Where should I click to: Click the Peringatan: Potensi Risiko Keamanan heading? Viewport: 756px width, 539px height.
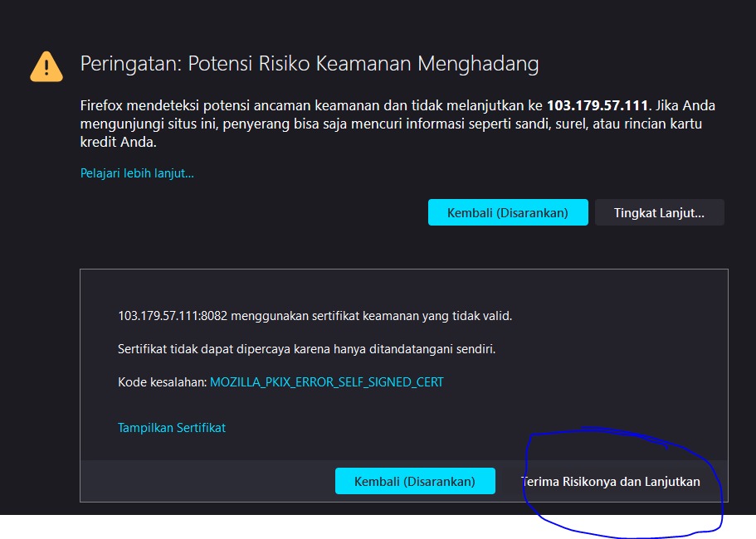coord(310,64)
